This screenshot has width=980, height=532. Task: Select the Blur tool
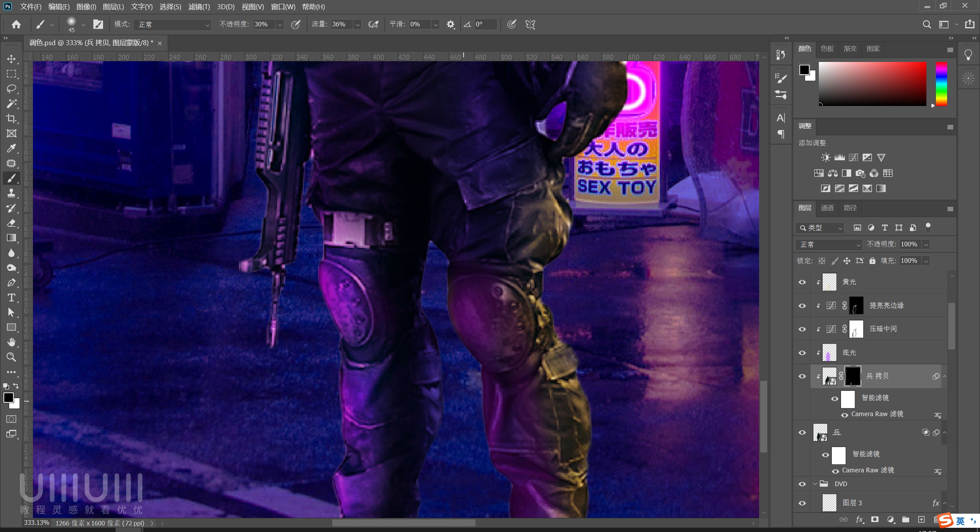coord(11,253)
